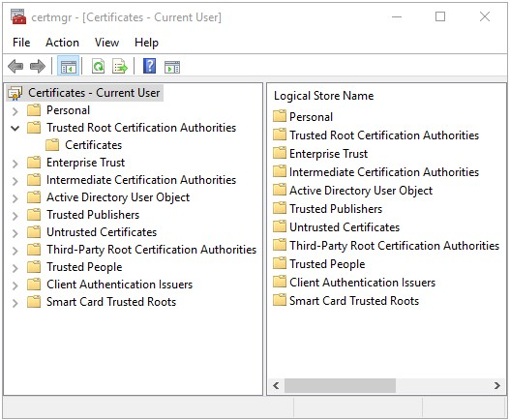Open the File menu
The width and height of the screenshot is (510, 420).
[21, 43]
